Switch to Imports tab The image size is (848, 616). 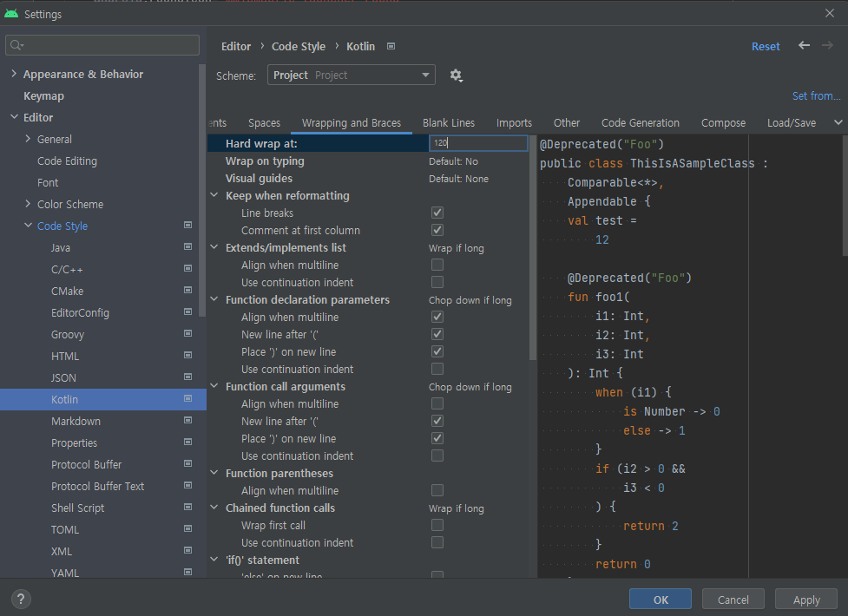514,123
